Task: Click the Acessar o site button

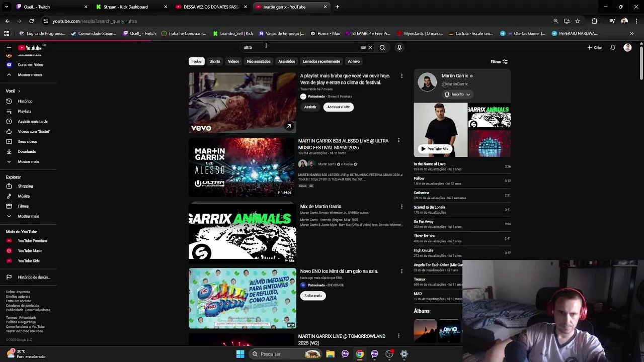Action: tap(339, 107)
